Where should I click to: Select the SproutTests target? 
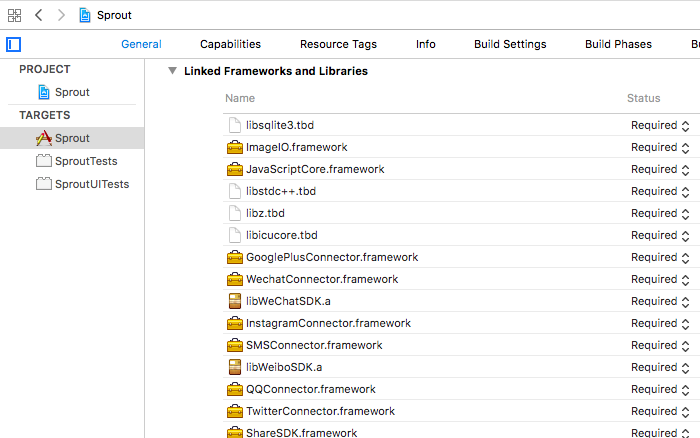(85, 161)
